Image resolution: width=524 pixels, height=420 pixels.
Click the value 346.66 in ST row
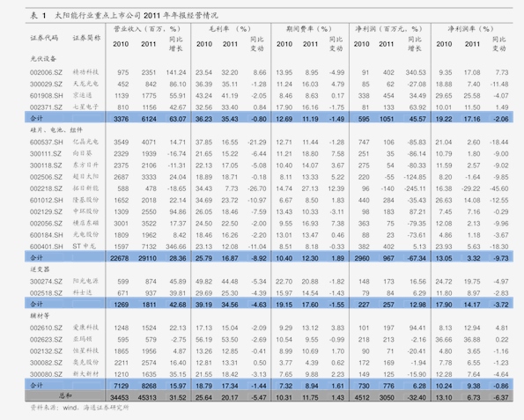point(176,247)
